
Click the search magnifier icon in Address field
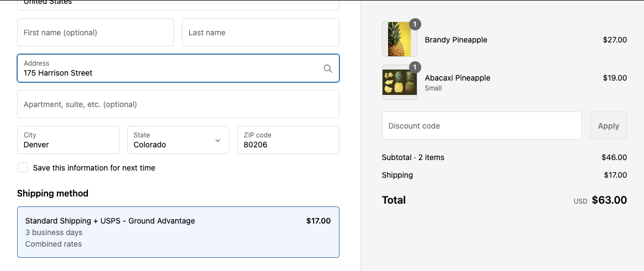(x=328, y=68)
